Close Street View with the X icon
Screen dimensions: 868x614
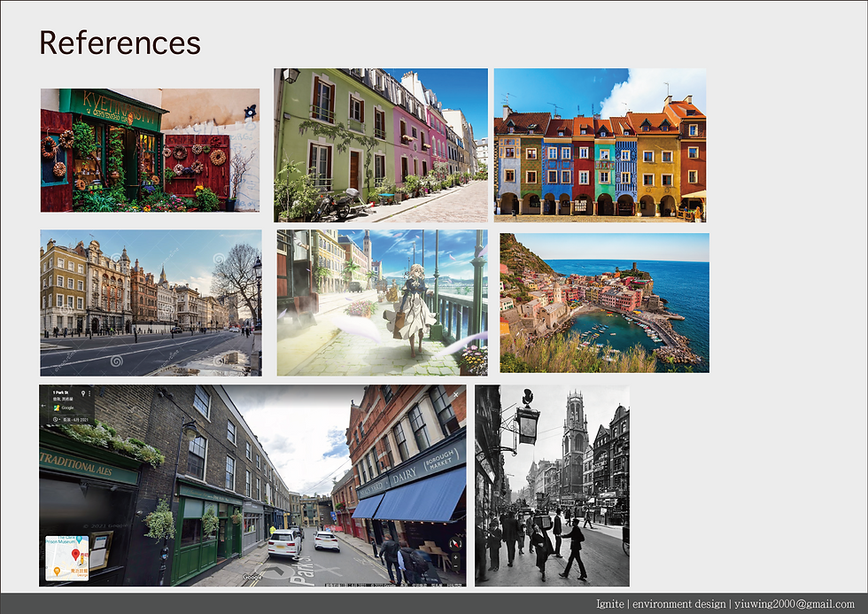[455, 394]
